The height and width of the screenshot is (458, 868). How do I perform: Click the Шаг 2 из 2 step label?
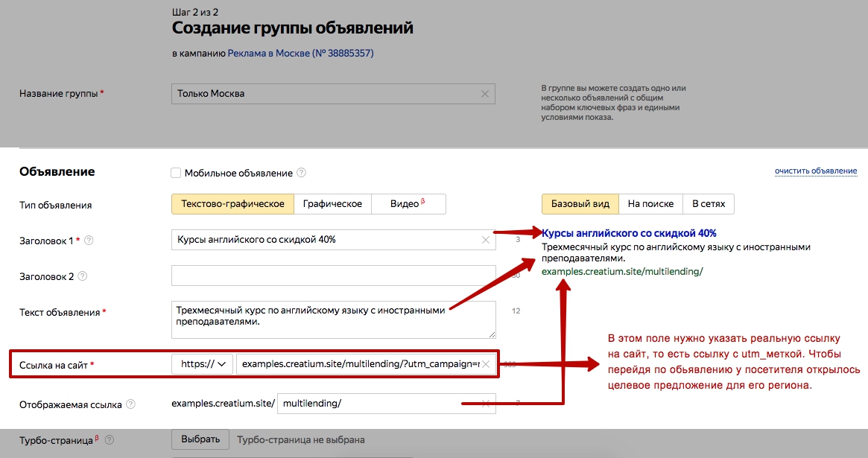point(195,12)
